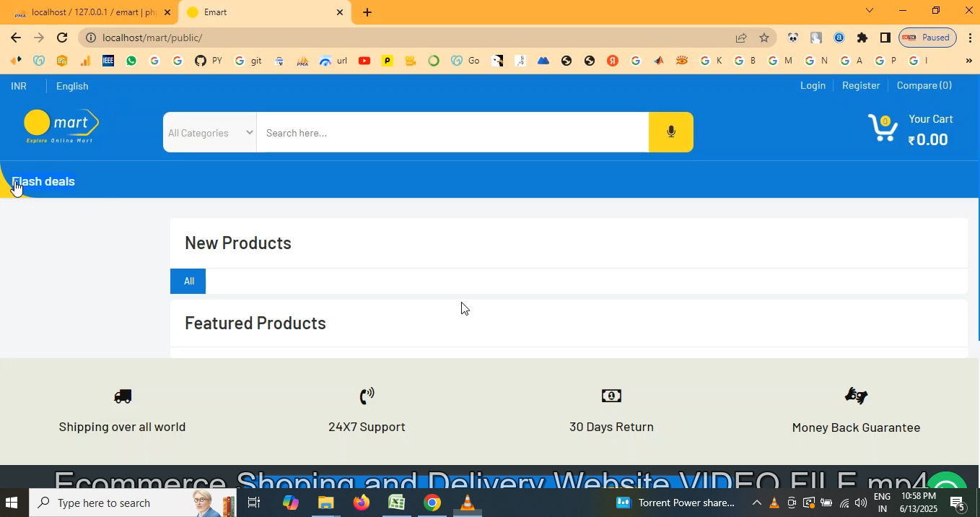Click the WhatsApp chat bubble icon
980x517 pixels.
pos(947,482)
